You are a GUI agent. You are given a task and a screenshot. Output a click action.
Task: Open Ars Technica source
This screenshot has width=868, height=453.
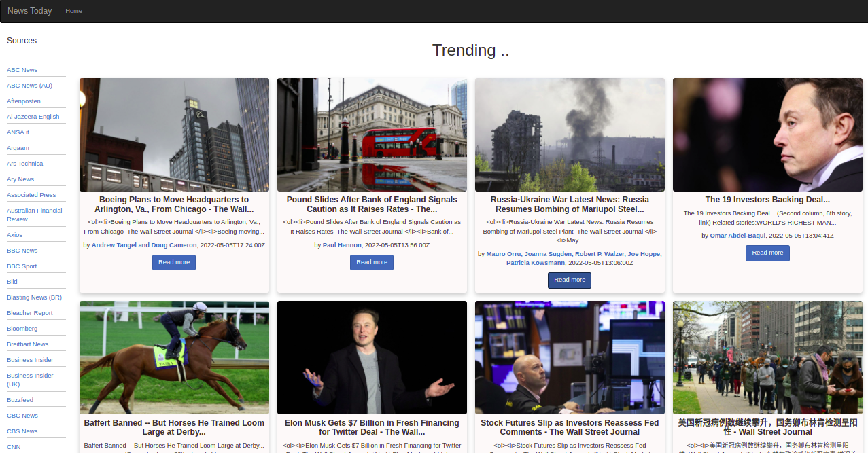point(25,164)
